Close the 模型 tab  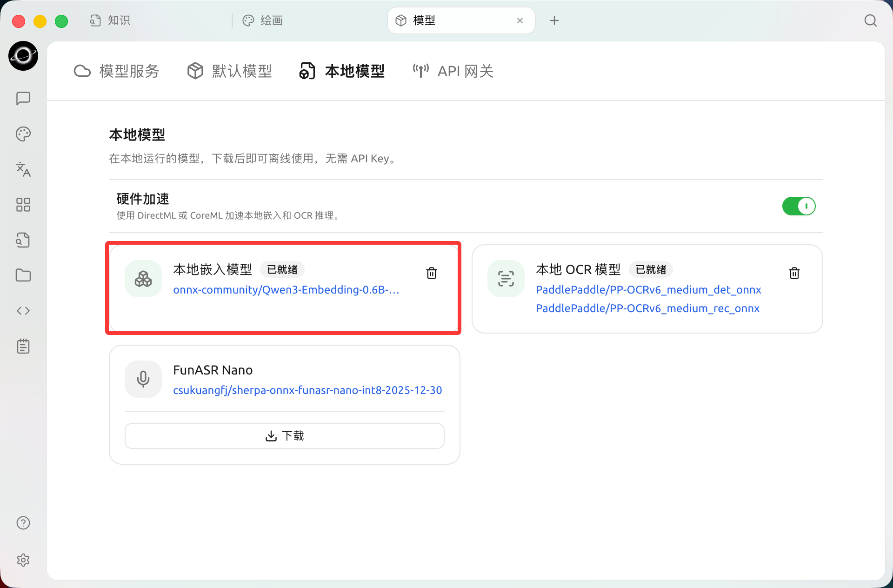pos(520,20)
